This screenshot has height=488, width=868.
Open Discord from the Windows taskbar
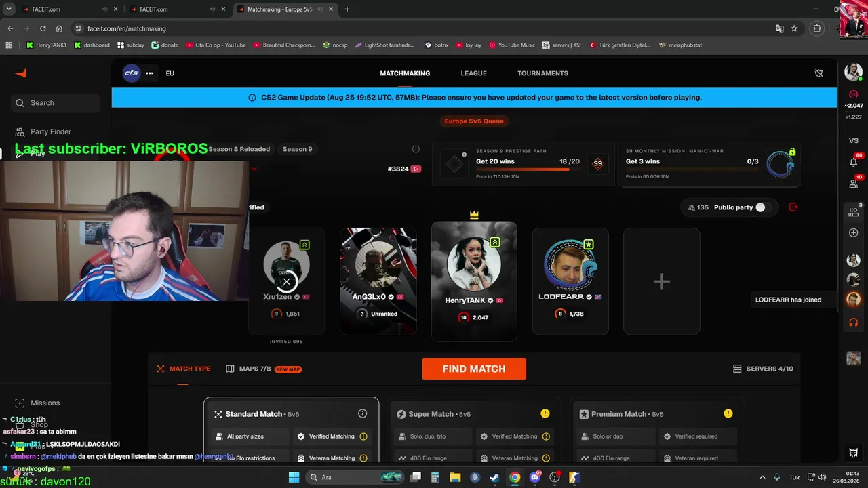(535, 477)
